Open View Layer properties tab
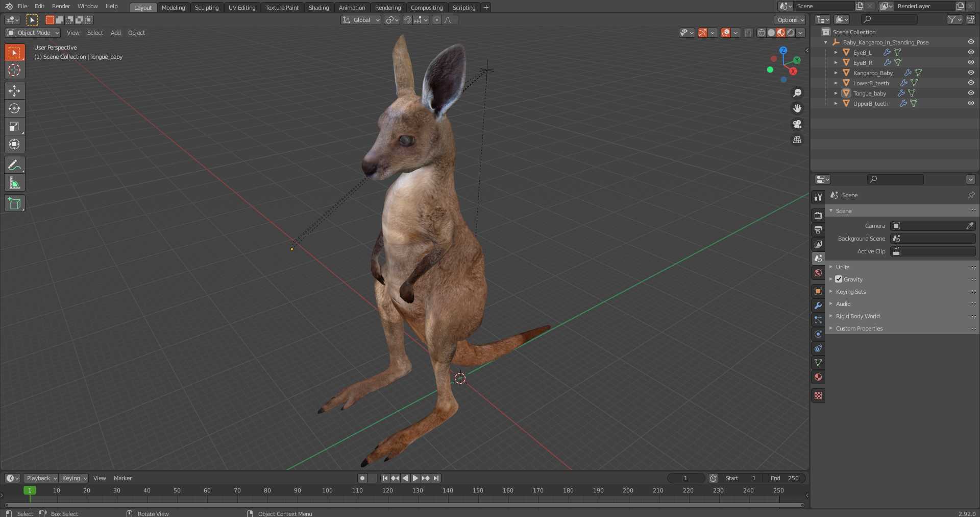 pyautogui.click(x=818, y=244)
